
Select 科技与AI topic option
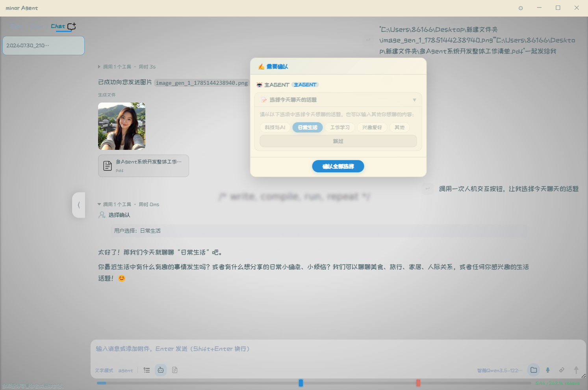pos(275,127)
